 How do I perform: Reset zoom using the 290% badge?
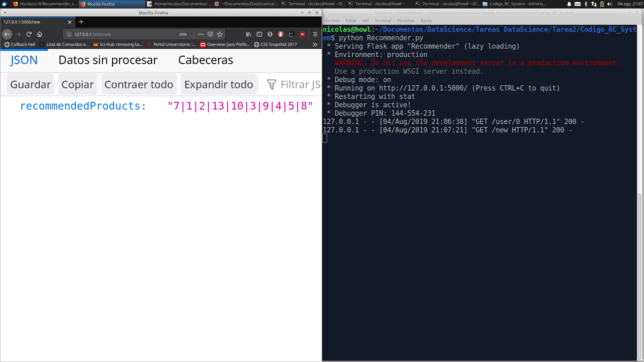[183, 34]
